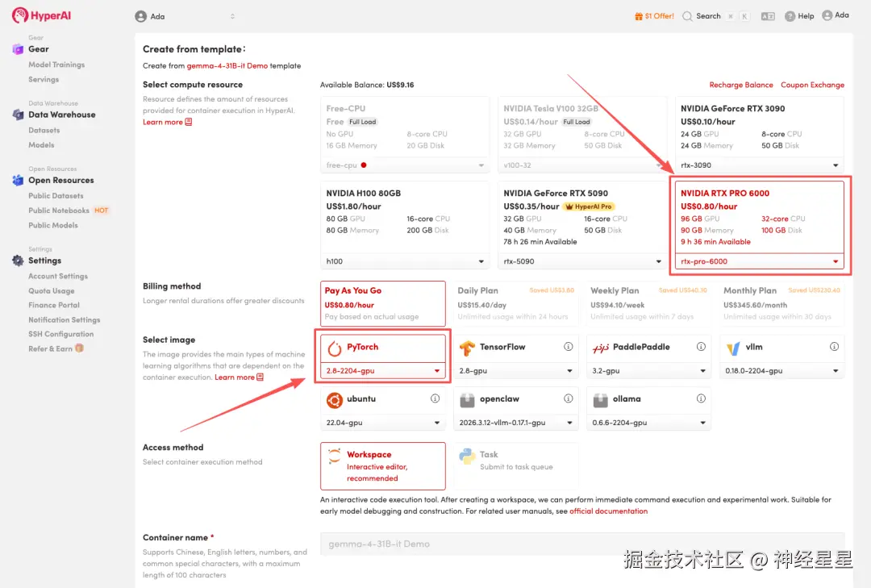
Task: Click the gift icon beside $1 Offer
Action: (x=639, y=16)
